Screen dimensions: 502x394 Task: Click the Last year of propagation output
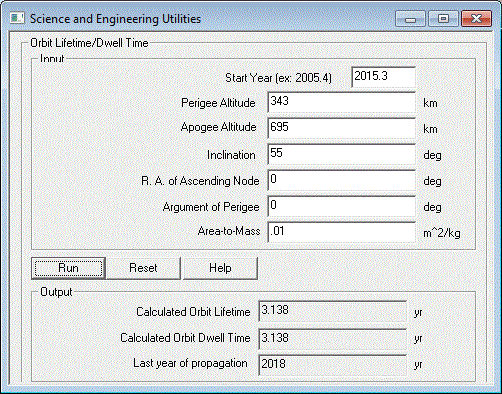pos(333,365)
